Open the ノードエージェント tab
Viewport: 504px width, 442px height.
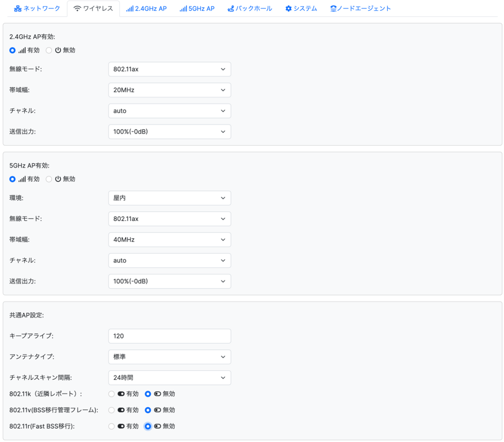coord(360,8)
